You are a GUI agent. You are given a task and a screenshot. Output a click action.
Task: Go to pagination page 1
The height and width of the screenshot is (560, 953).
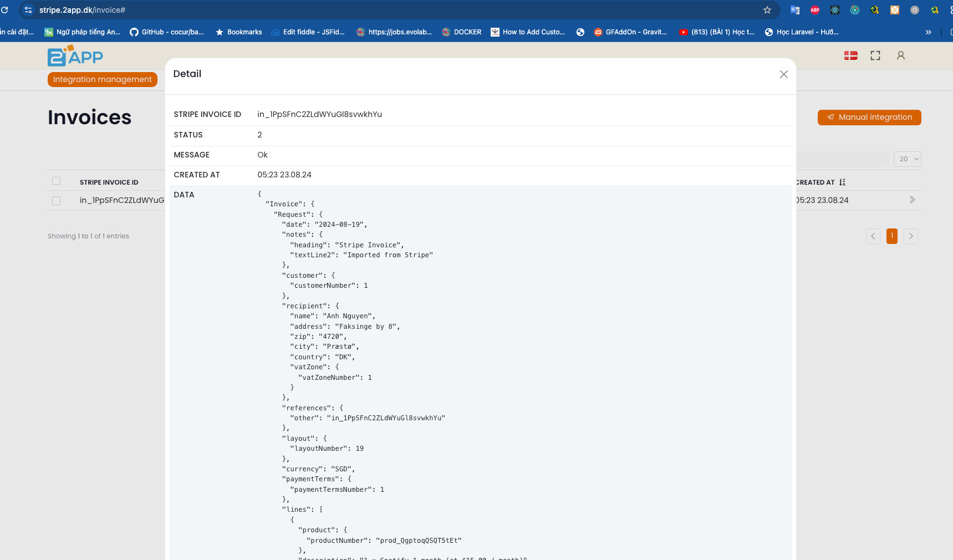tap(891, 236)
